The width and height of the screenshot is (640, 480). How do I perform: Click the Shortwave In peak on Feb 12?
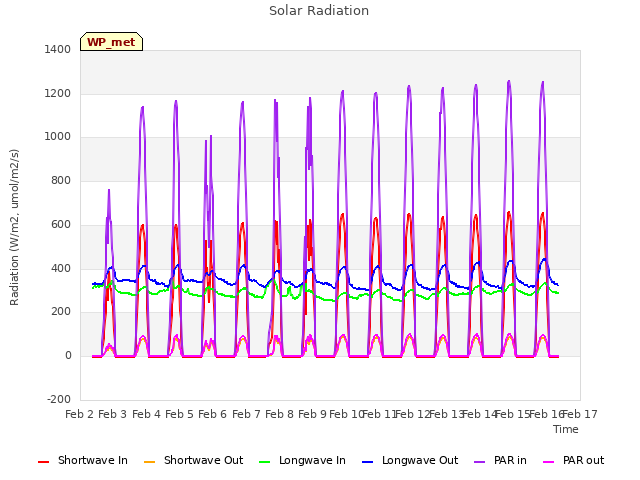pos(409,215)
